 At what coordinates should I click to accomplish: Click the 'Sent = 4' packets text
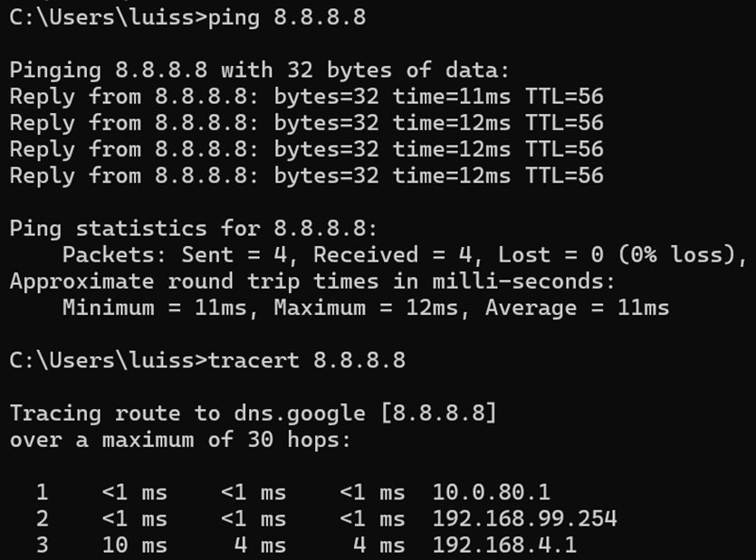(x=234, y=255)
